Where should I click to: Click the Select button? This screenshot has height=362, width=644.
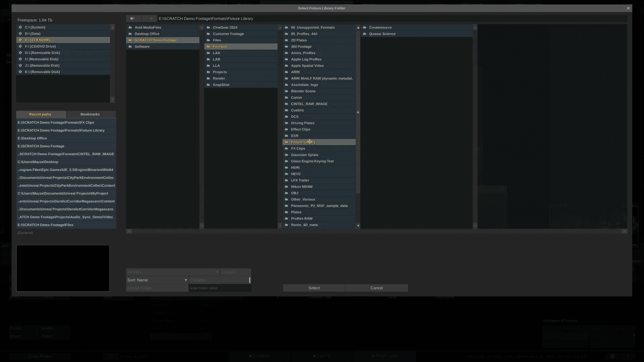pos(314,288)
